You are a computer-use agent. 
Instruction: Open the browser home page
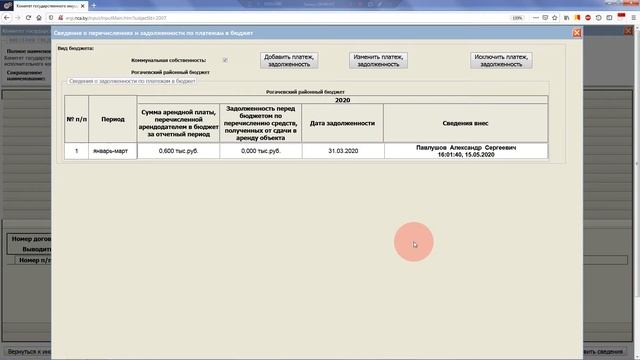[x=39, y=18]
